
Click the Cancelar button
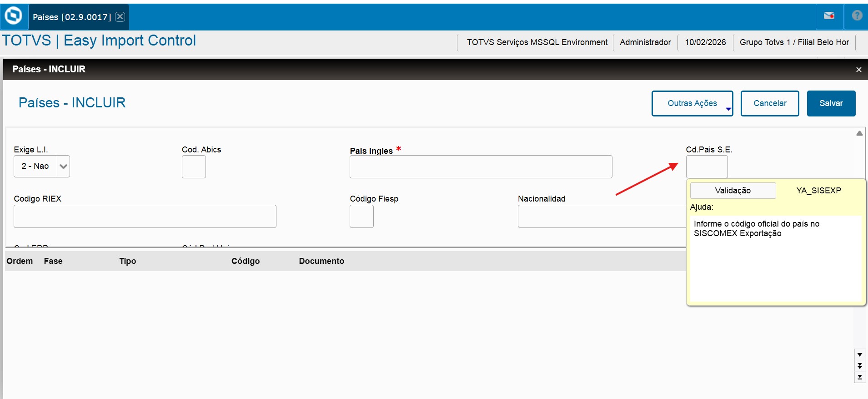pyautogui.click(x=770, y=103)
